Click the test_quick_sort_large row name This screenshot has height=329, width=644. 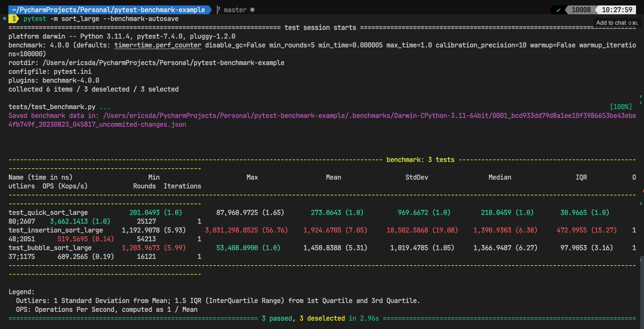[48, 213]
